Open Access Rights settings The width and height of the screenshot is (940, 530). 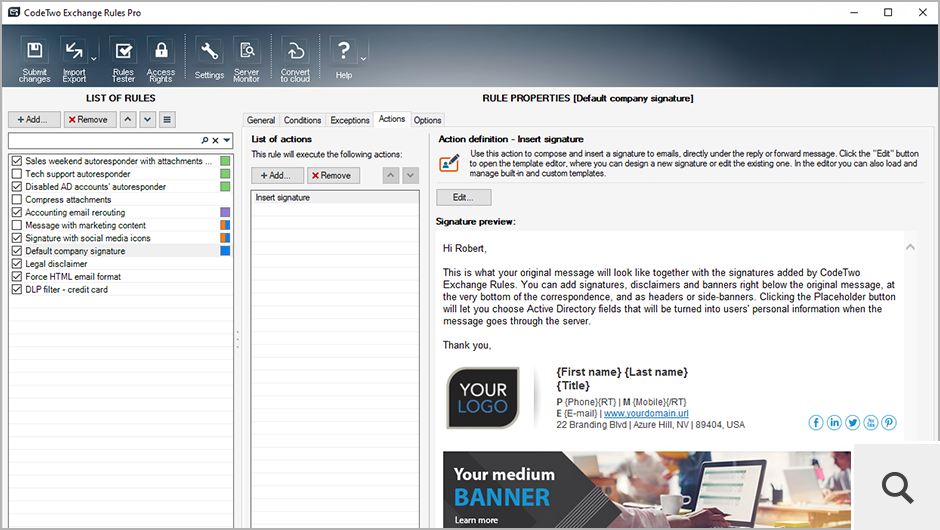[161, 59]
